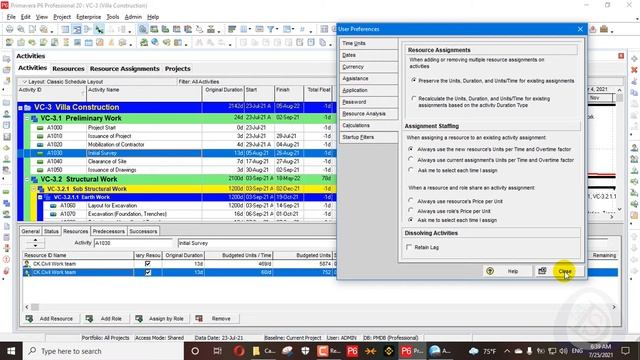Toggle the Gantt Chart layout icon

pyautogui.click(x=76, y=29)
